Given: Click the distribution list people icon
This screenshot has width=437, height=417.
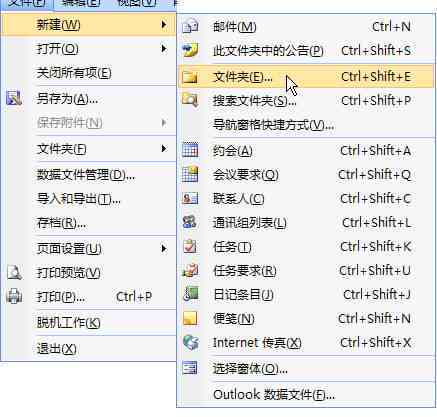Looking at the screenshot, I should click(x=190, y=222).
